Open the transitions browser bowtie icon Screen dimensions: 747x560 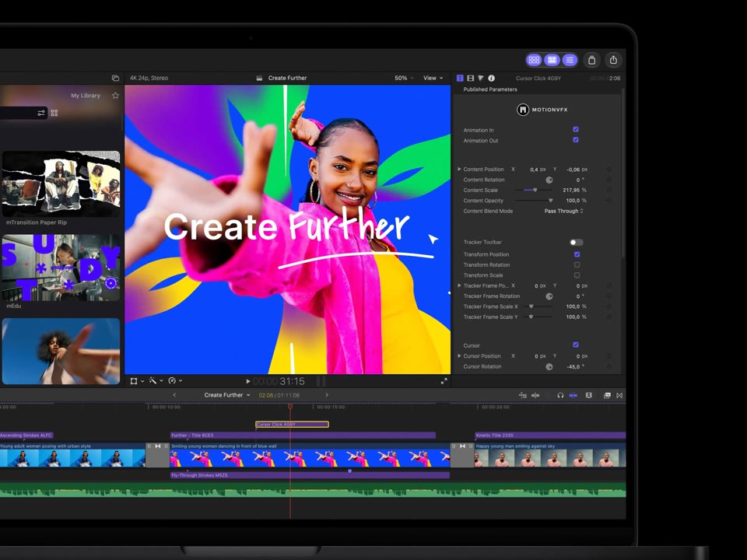[x=619, y=395]
